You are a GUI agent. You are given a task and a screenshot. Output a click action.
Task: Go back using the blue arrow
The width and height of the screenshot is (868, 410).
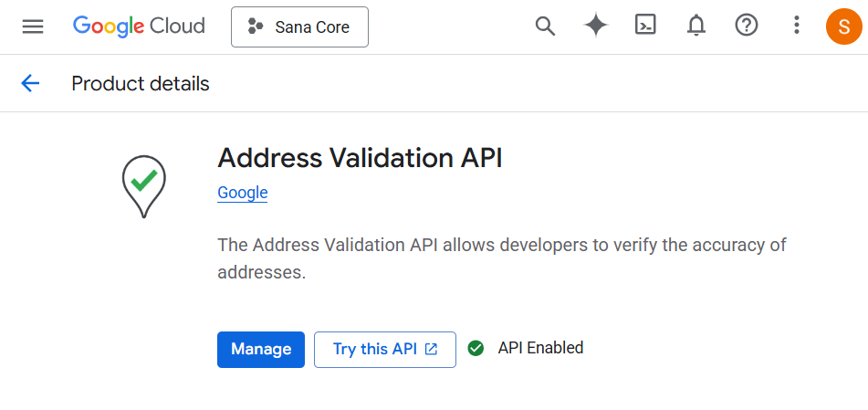pos(31,84)
